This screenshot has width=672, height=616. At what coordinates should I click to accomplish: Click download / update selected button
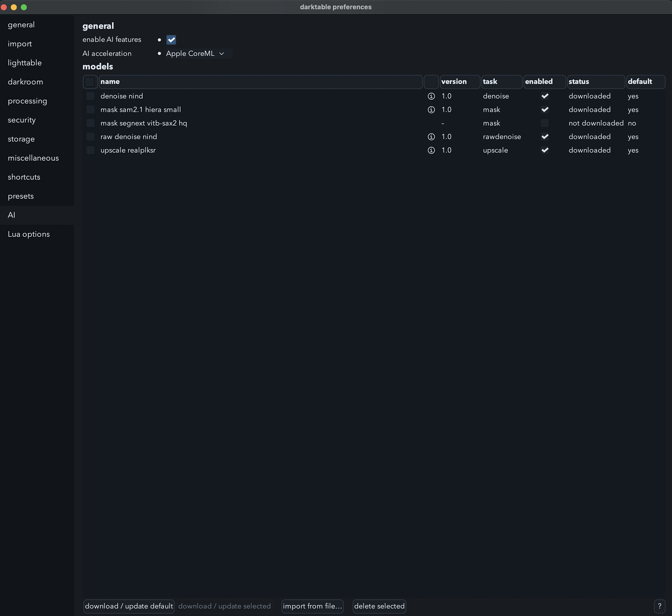[224, 606]
